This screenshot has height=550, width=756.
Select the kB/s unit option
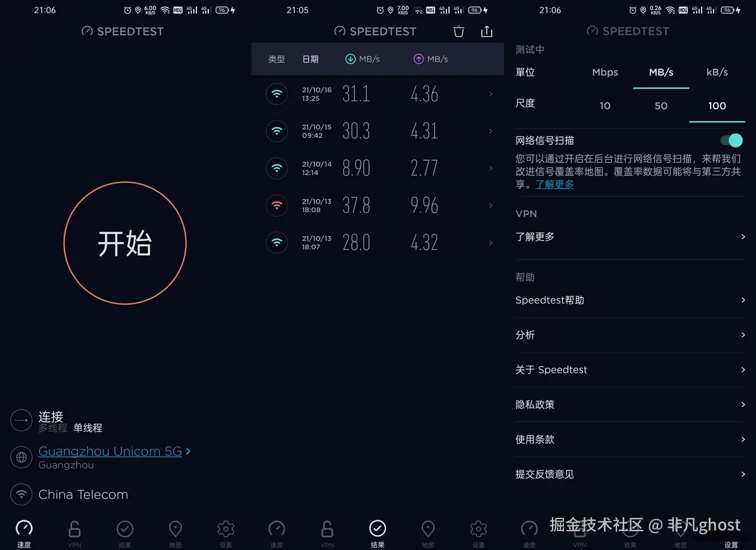coord(717,73)
